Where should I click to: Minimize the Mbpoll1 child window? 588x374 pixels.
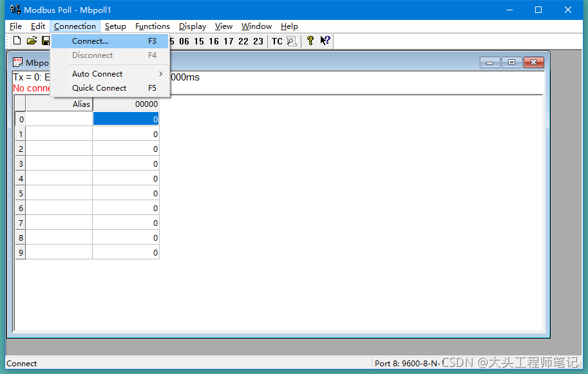click(x=489, y=62)
